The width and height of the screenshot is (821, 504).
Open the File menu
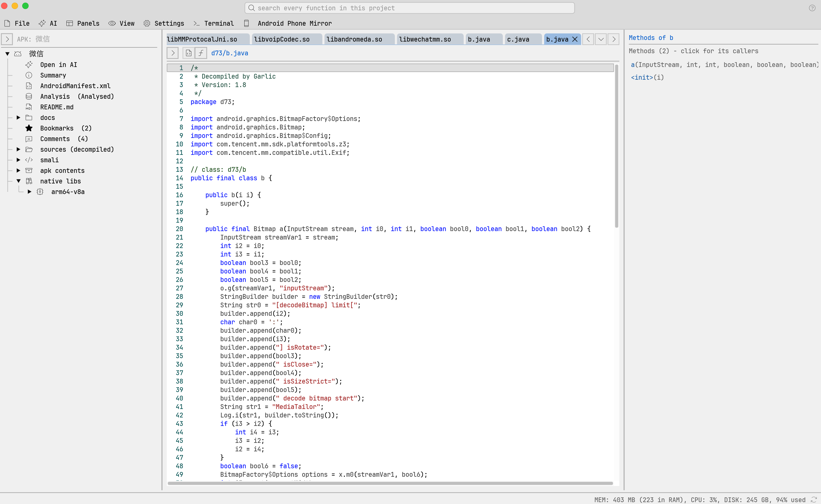pos(17,23)
